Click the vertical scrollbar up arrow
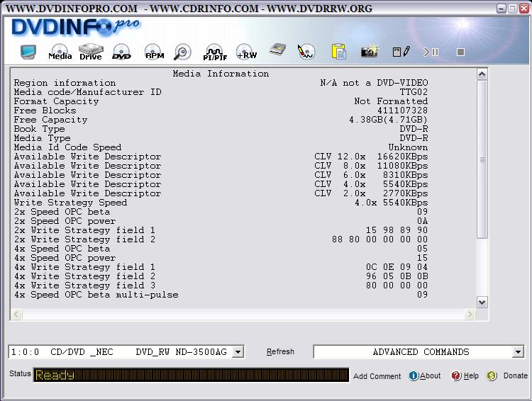Image resolution: width=532 pixels, height=401 pixels. (x=482, y=74)
